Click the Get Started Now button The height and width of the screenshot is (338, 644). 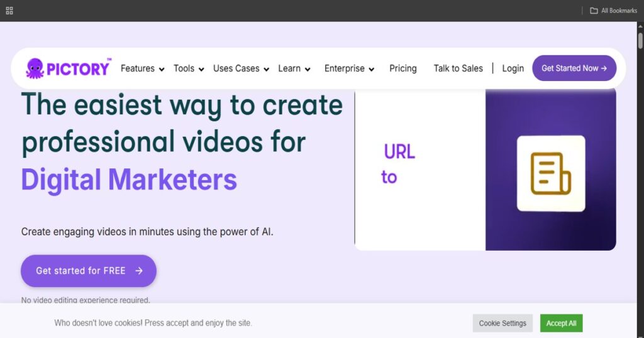(x=574, y=68)
